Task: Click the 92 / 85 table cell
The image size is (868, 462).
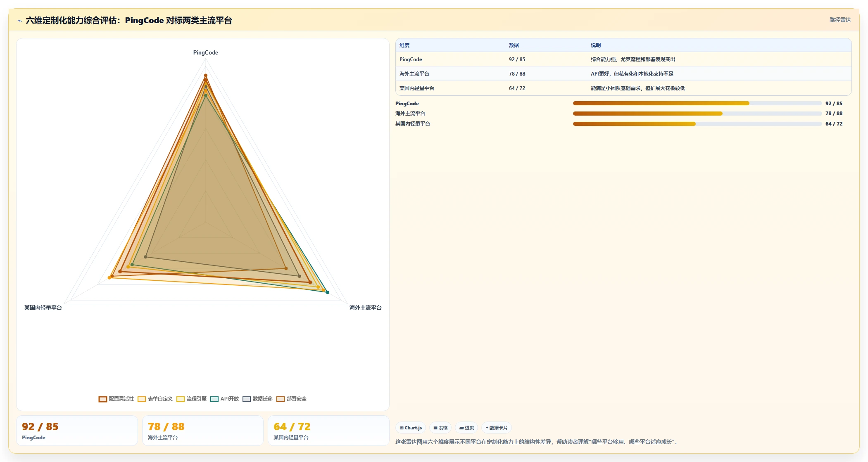Action: click(x=546, y=59)
